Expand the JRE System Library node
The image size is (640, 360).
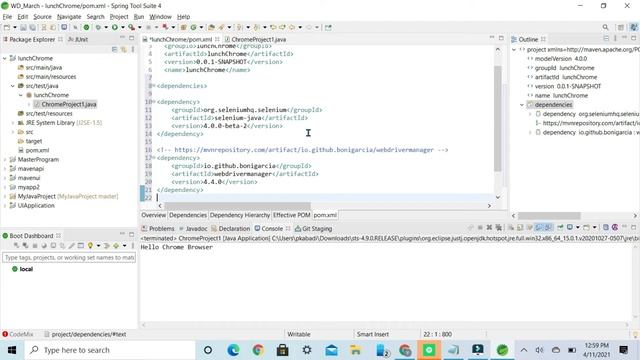(x=13, y=122)
